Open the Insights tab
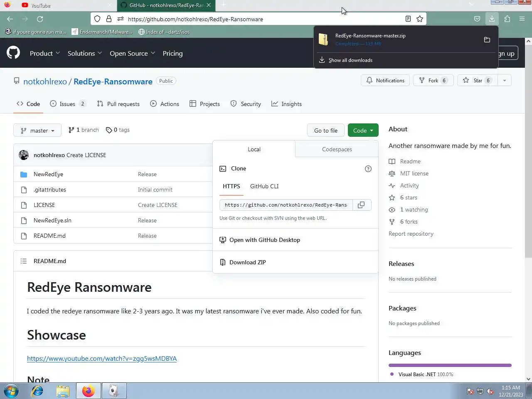Screen dimensions: 532x399 coord(286,104)
